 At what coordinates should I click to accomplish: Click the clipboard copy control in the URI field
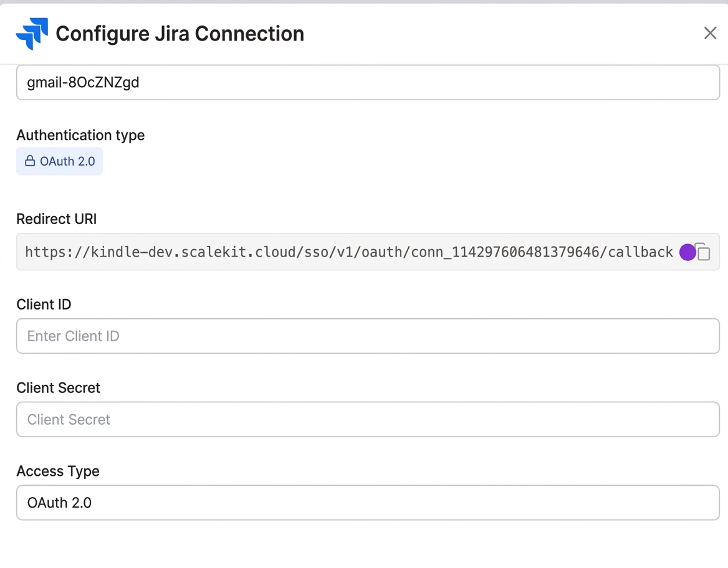coord(704,252)
